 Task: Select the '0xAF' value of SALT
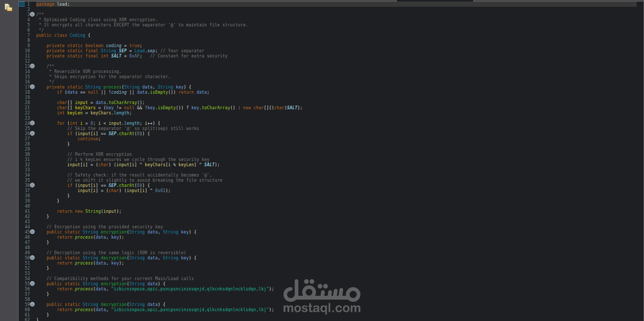coord(134,56)
